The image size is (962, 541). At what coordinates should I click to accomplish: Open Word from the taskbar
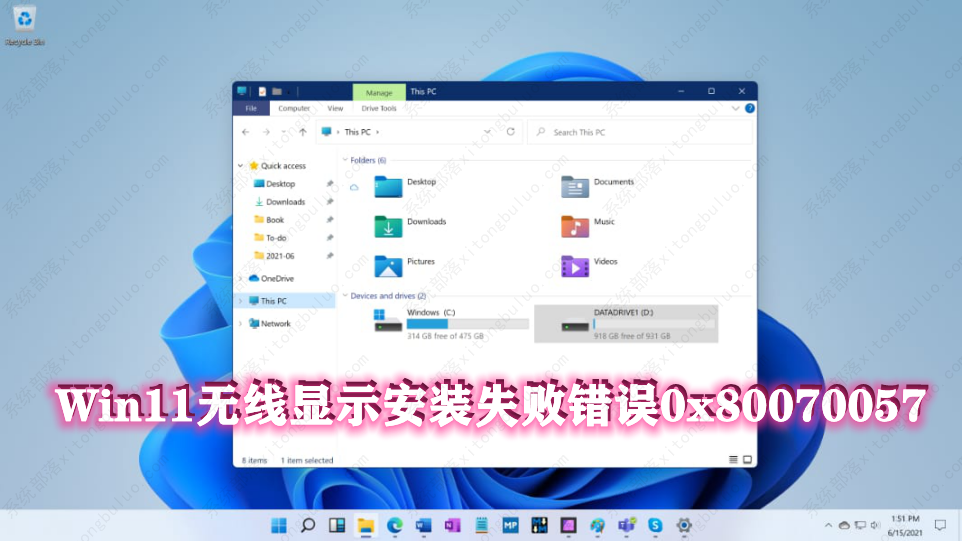[423, 525]
